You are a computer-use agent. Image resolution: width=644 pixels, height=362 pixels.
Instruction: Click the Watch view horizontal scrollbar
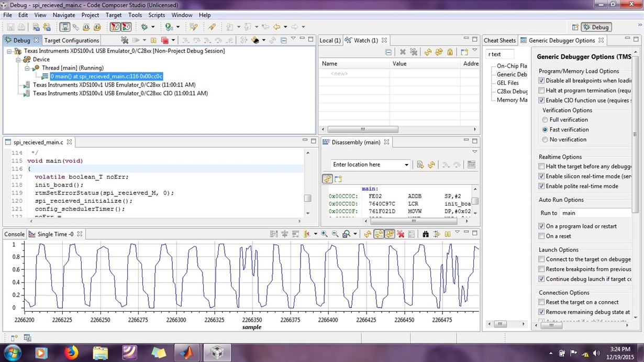[x=362, y=129]
